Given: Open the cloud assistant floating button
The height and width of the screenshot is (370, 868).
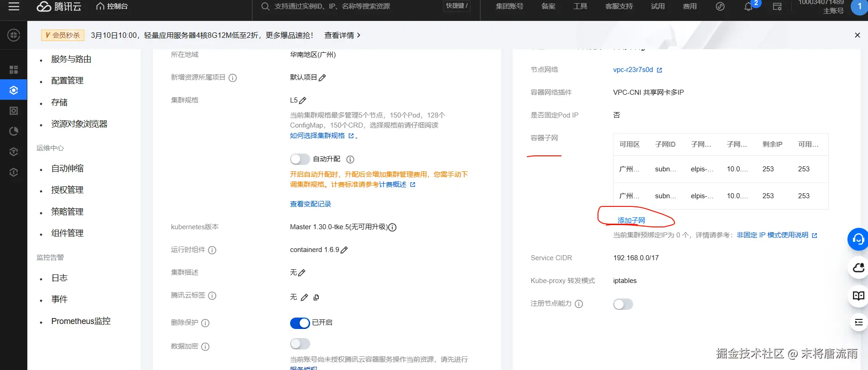Looking at the screenshot, I should click(x=858, y=267).
